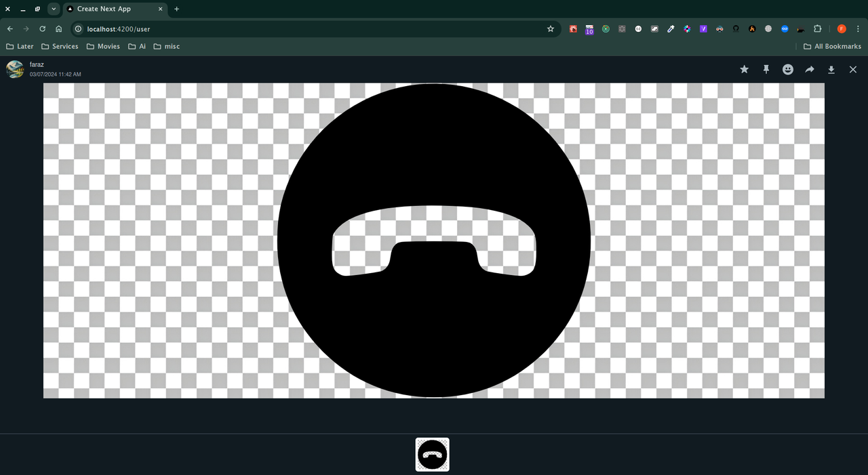Viewport: 868px width, 475px height.
Task: Reload the current page
Action: (42, 29)
